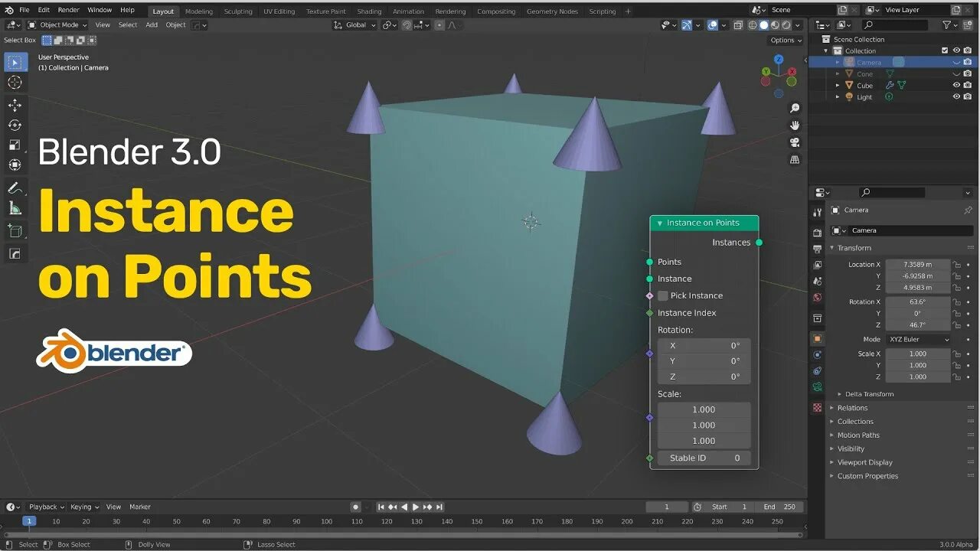
Task: Click the Location X value field
Action: [918, 265]
